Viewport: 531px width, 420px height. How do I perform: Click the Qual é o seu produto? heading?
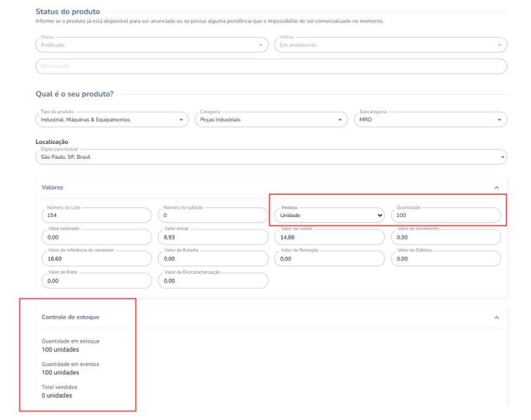(74, 94)
